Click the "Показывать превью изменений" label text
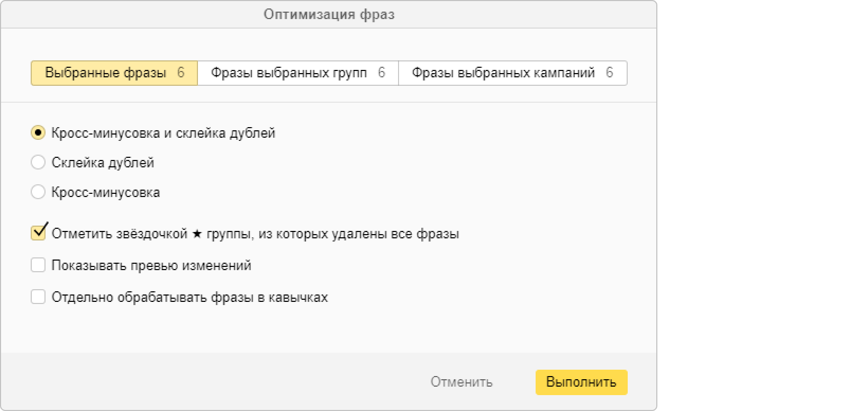Image resolution: width=868 pixels, height=411 pixels. [x=151, y=265]
